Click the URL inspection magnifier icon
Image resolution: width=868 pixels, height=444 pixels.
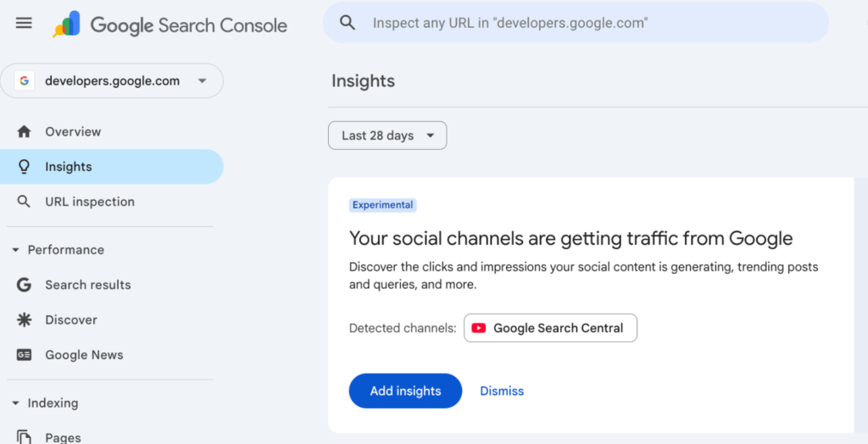click(x=24, y=202)
